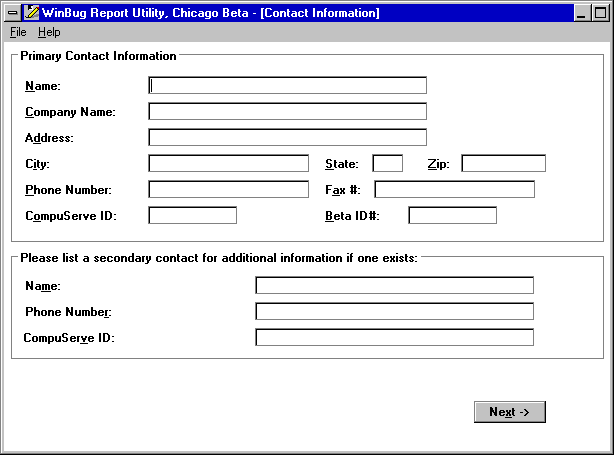Click the primary Phone Number field
The width and height of the screenshot is (614, 455).
(228, 190)
